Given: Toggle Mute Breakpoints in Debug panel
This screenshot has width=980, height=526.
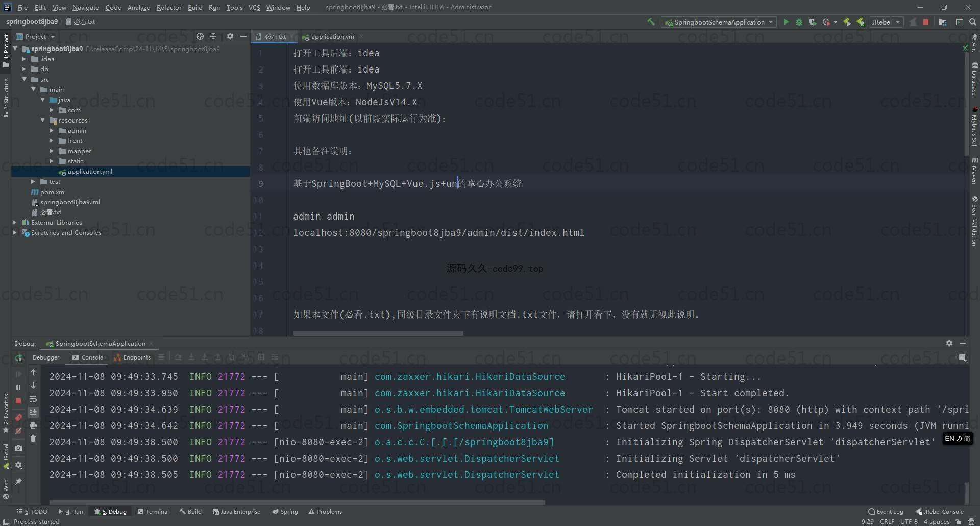Looking at the screenshot, I should pos(18,431).
